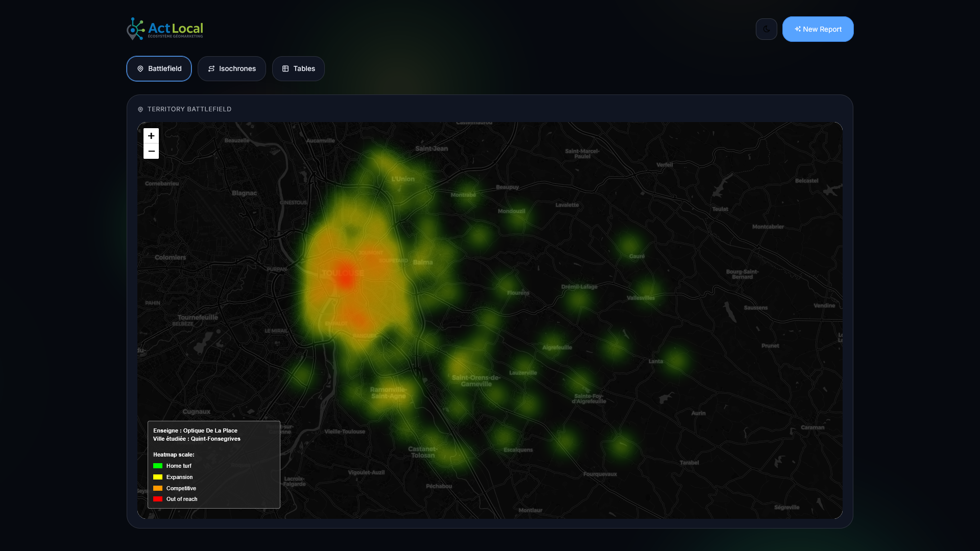Click the ActLocal logo
The image size is (980, 551).
click(165, 29)
